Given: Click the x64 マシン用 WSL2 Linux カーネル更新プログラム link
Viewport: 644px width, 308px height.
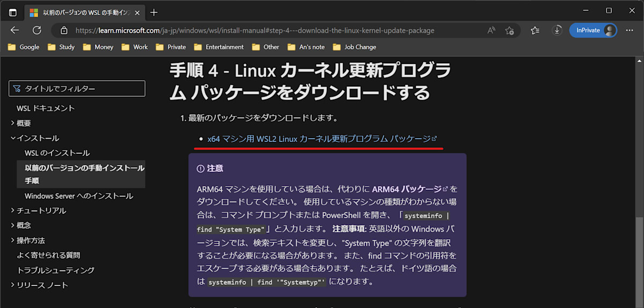Looking at the screenshot, I should 322,139.
